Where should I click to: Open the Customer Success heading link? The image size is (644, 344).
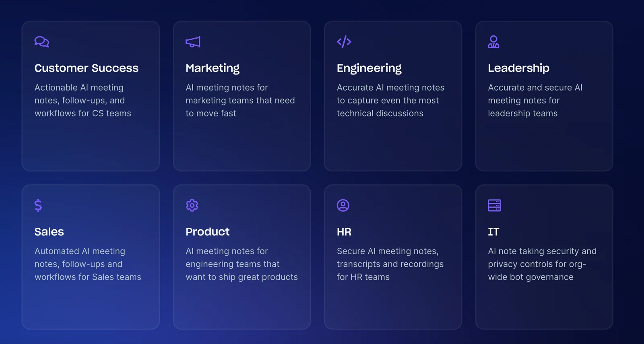pos(87,68)
